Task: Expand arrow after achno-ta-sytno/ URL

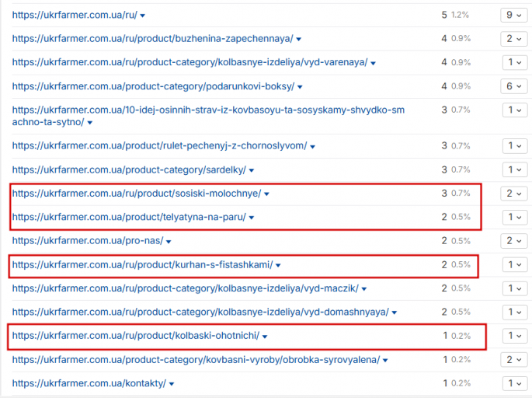Action: point(90,123)
